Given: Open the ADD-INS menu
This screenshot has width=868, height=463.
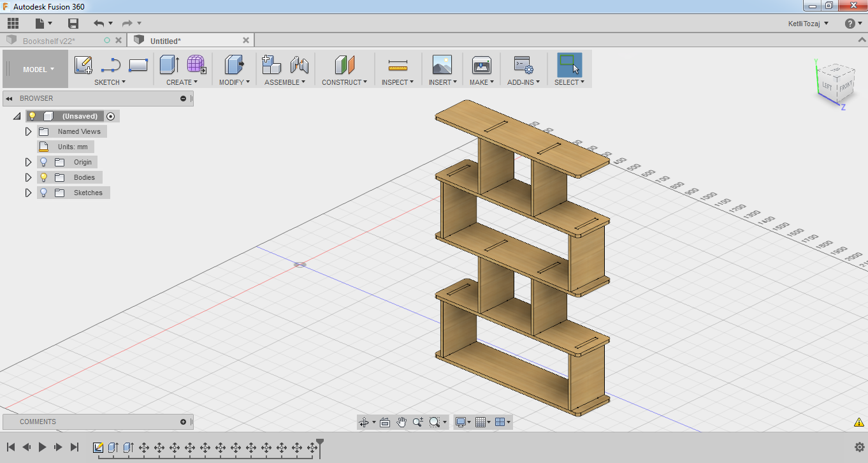Looking at the screenshot, I should coord(523,82).
